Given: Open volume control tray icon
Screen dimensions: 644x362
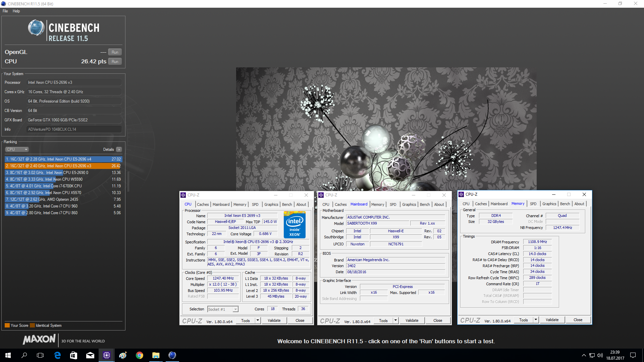Looking at the screenshot, I should click(x=600, y=355).
